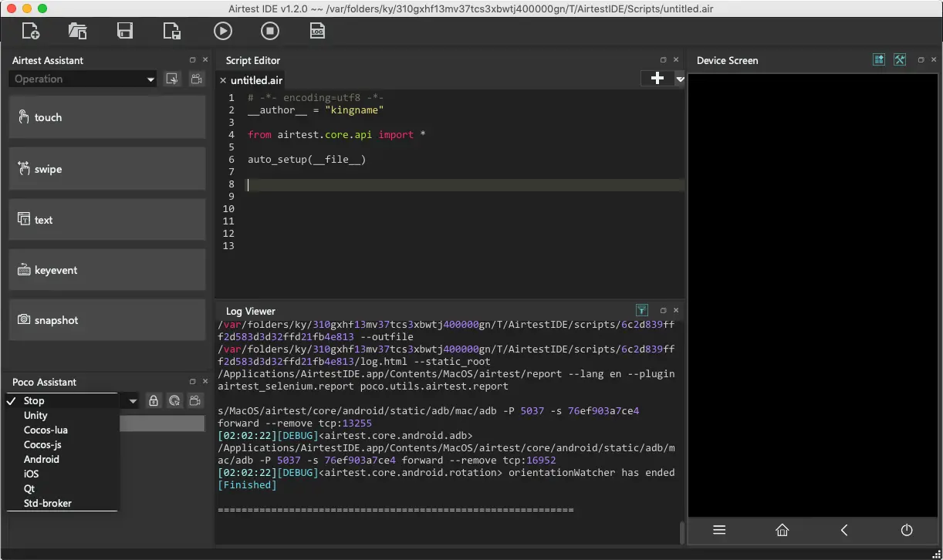Open the LOG report viewer icon
943x560 pixels.
click(x=317, y=31)
